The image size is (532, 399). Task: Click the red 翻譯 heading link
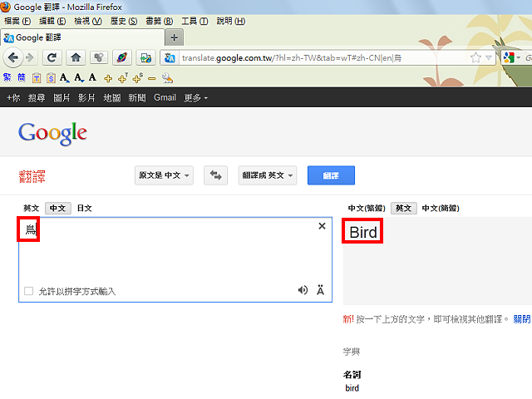[x=32, y=176]
